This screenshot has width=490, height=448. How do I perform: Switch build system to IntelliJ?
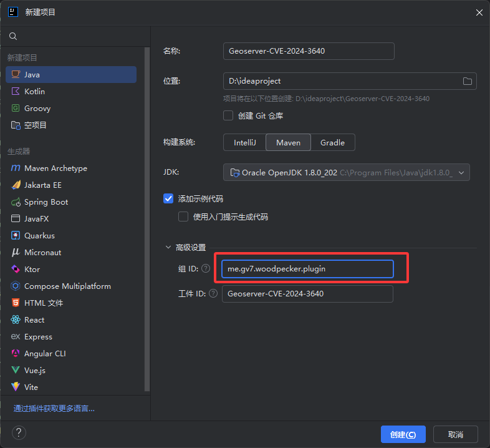[244, 142]
